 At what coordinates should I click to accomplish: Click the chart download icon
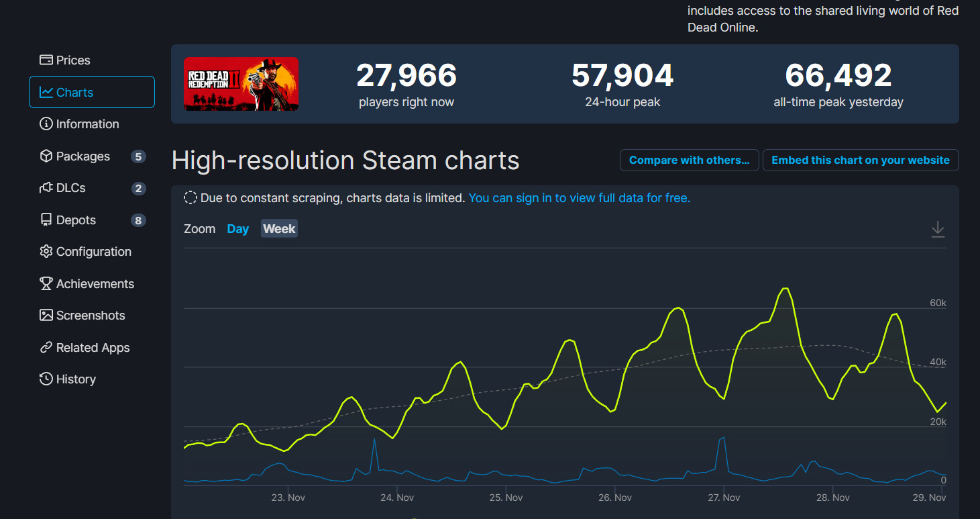coord(937,228)
